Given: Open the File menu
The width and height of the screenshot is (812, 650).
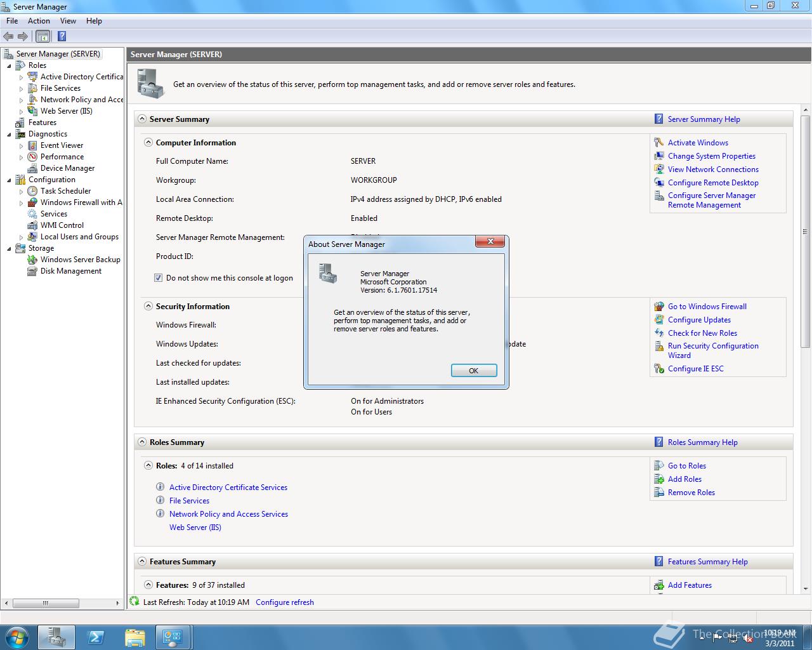Looking at the screenshot, I should coord(12,21).
